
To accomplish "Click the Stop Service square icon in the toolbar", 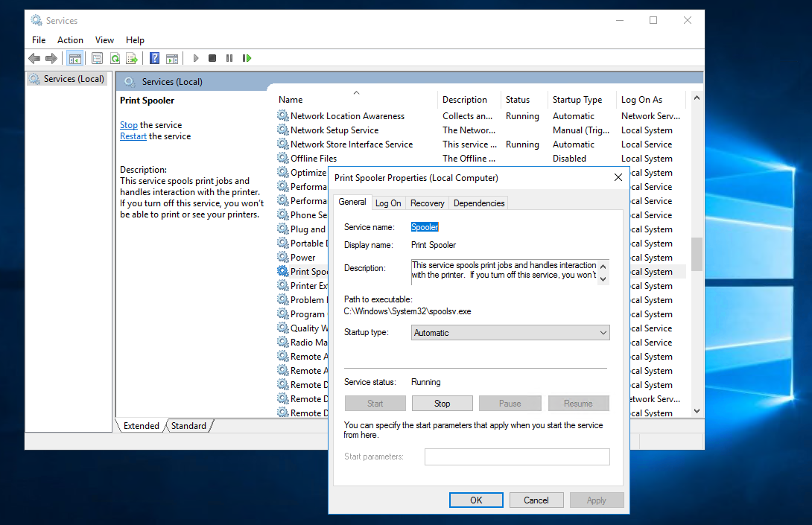I will (x=212, y=59).
